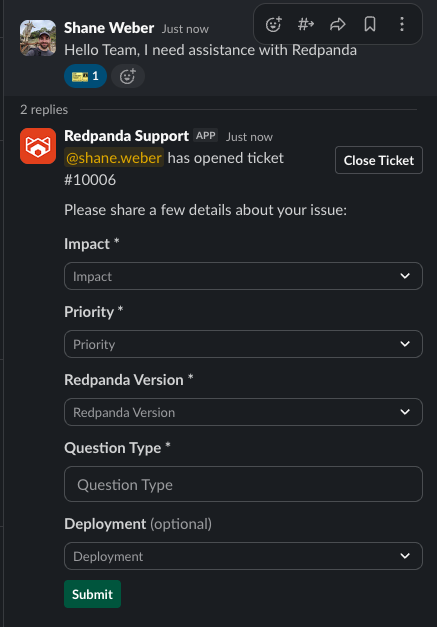
Task: Click the Shane Weber sender name
Action: (x=109, y=28)
